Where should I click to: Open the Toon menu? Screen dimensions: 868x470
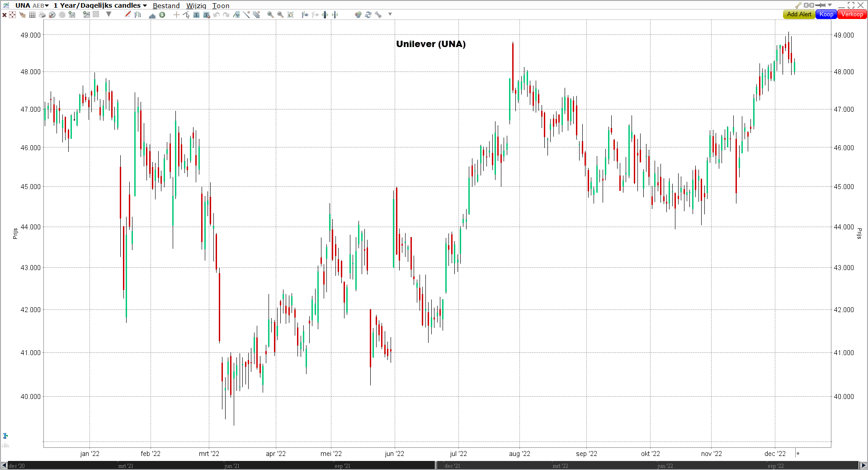pyautogui.click(x=221, y=5)
